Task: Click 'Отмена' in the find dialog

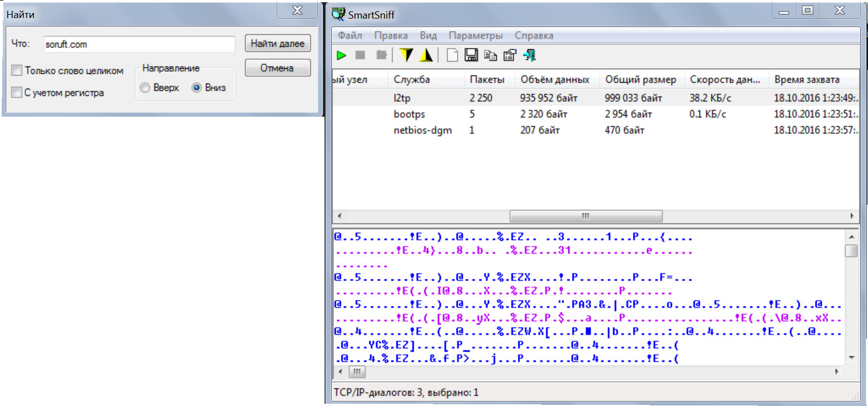Action: 277,68
